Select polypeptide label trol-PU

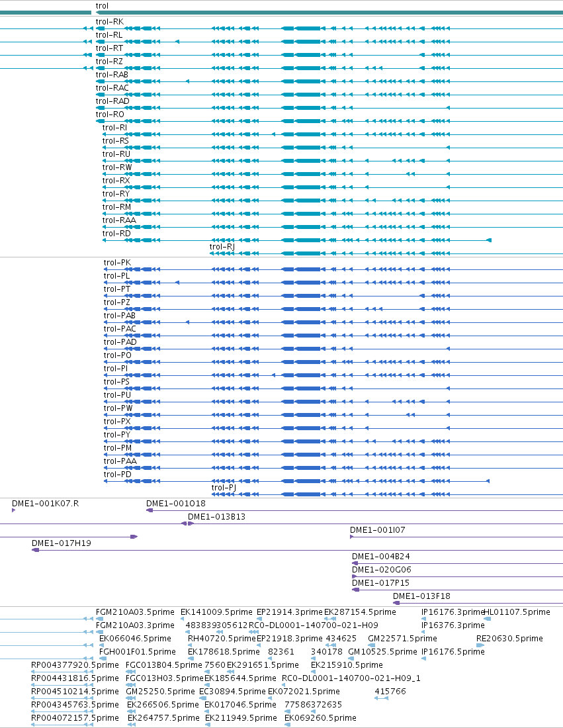click(117, 395)
